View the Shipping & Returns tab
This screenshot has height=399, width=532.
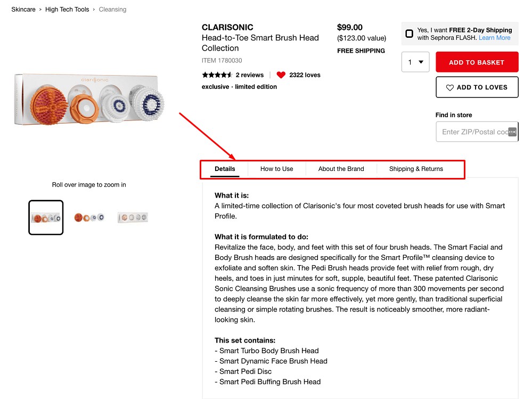pyautogui.click(x=415, y=168)
